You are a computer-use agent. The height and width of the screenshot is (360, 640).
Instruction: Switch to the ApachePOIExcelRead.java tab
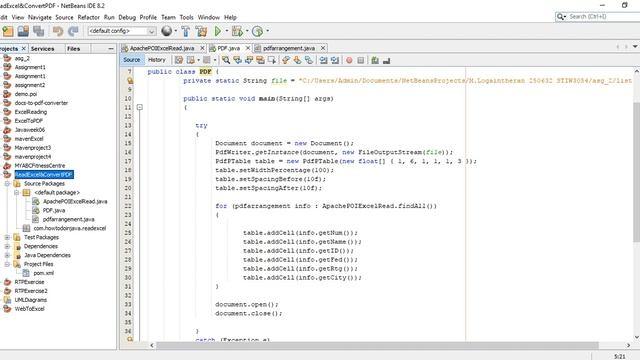tap(162, 48)
